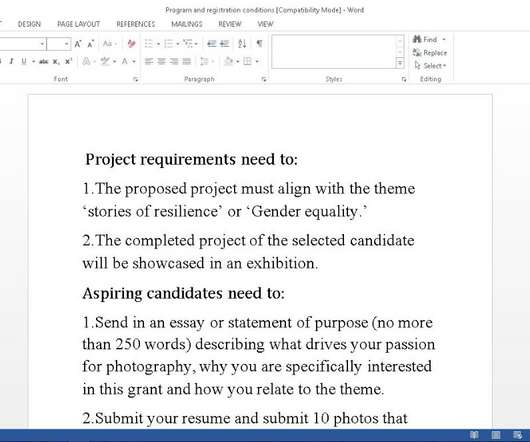530x442 pixels.
Task: Open the PAGE LAYOUT ribbon tab
Action: [78, 24]
